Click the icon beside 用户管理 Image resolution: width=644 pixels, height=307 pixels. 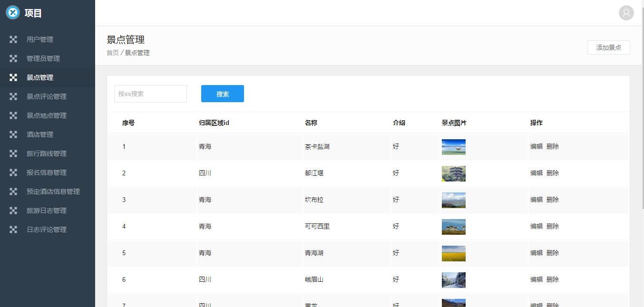click(x=13, y=39)
